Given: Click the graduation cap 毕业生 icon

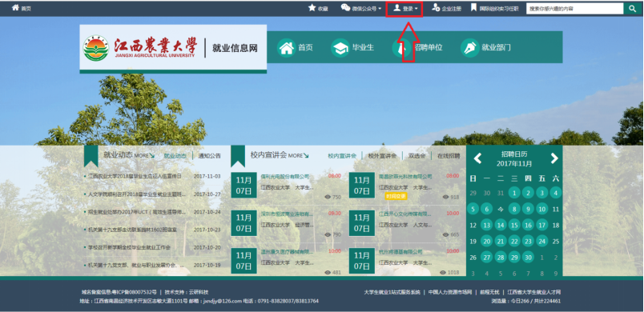Looking at the screenshot, I should (x=340, y=47).
